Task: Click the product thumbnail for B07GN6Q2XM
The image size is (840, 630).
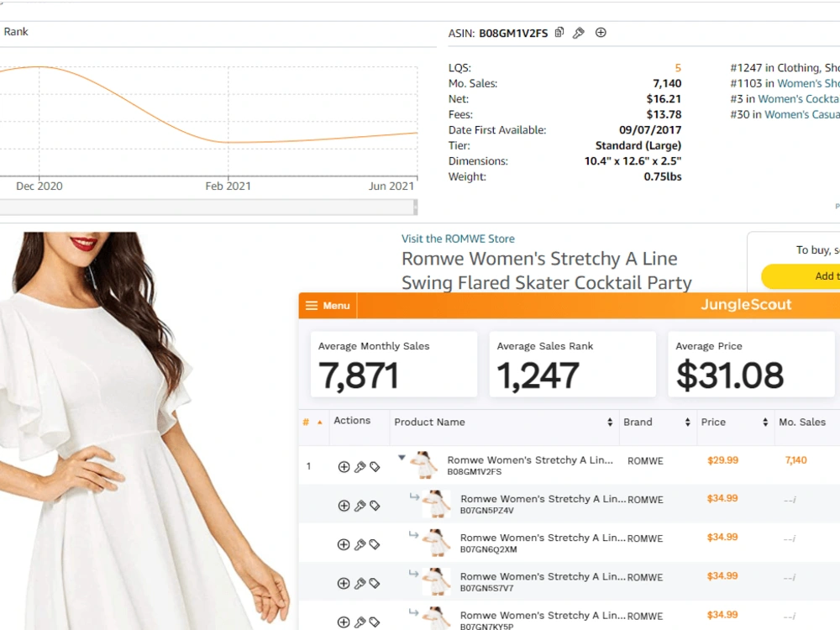Action: (437, 543)
